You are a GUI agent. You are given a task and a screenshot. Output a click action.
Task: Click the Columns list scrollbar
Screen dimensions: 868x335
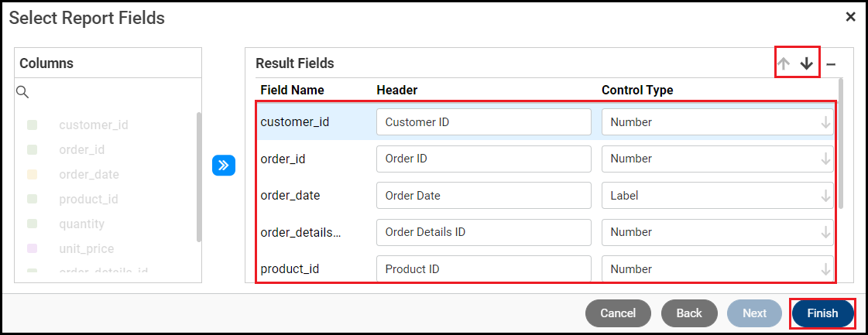(x=199, y=178)
